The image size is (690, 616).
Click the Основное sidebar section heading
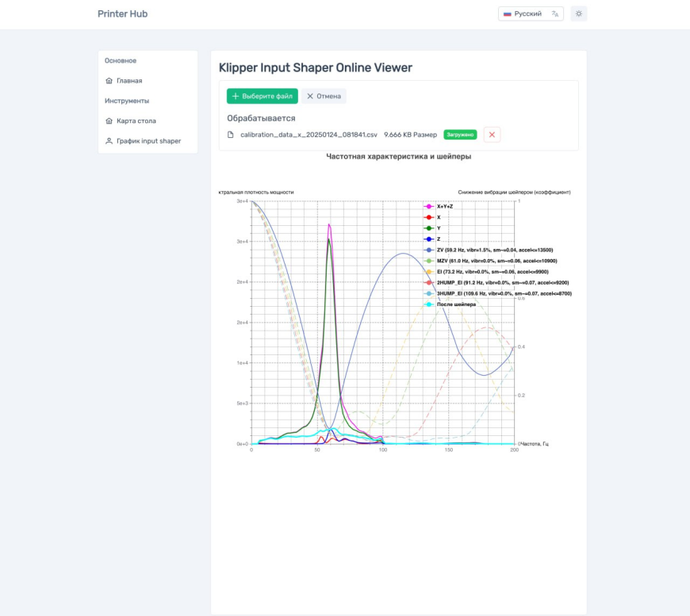tap(121, 61)
